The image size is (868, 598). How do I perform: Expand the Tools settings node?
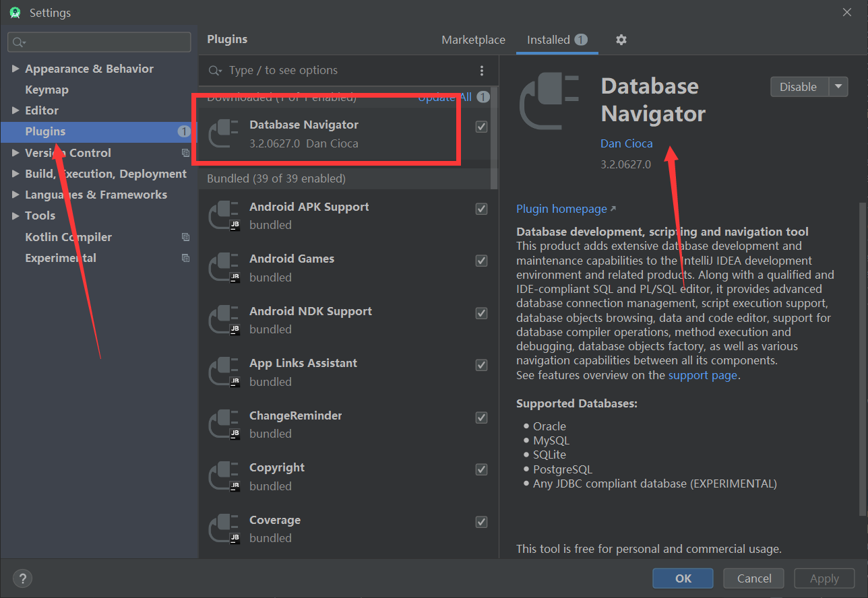15,215
